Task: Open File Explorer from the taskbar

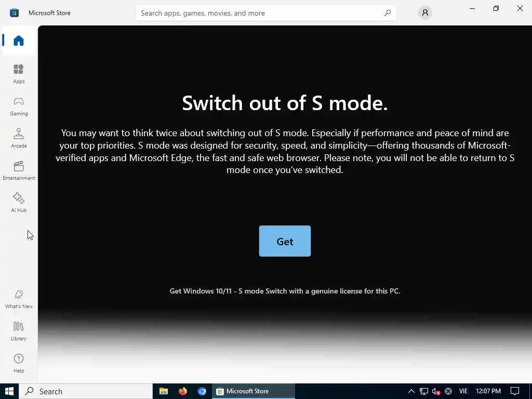Action: [164, 391]
